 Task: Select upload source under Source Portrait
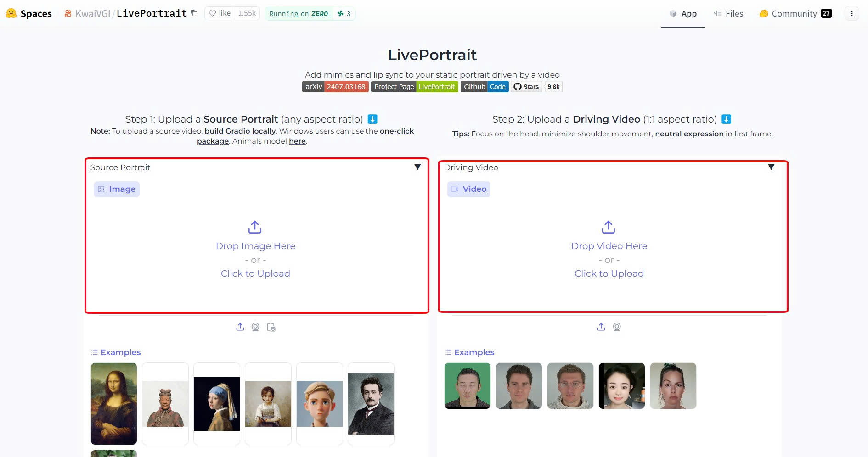click(240, 327)
